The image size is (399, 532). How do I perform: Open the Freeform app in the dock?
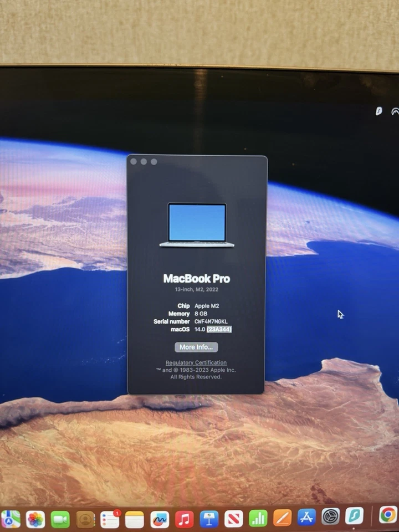pos(160,519)
